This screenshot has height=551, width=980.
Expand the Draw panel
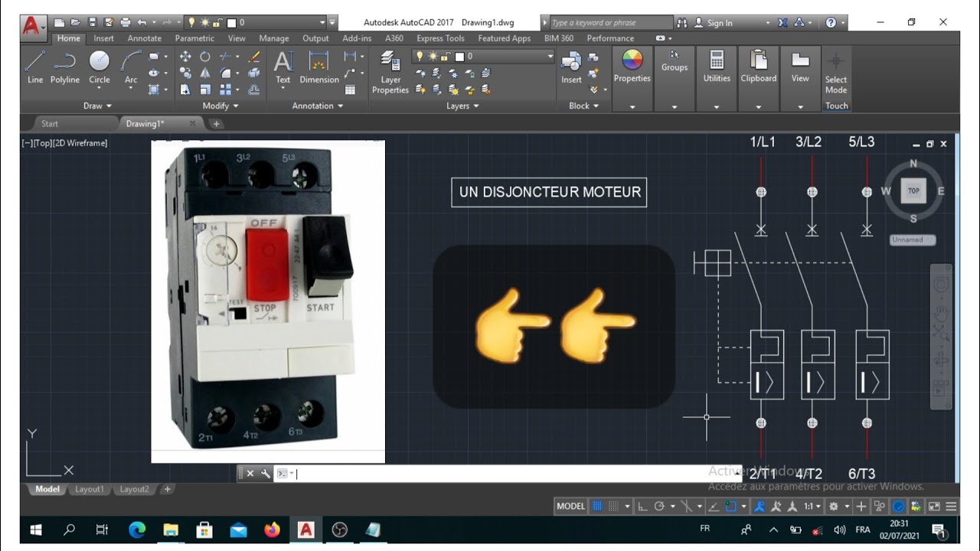tap(98, 106)
